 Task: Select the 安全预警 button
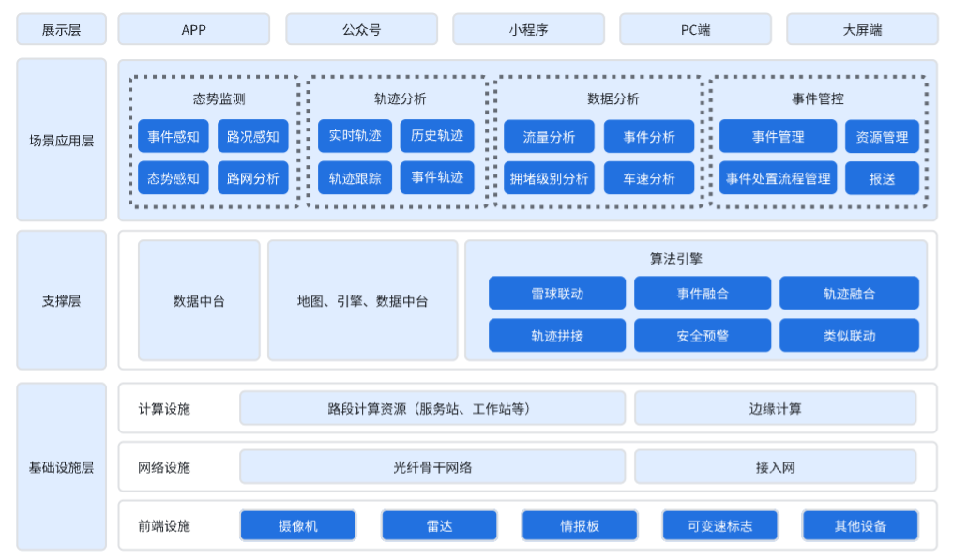click(x=703, y=335)
